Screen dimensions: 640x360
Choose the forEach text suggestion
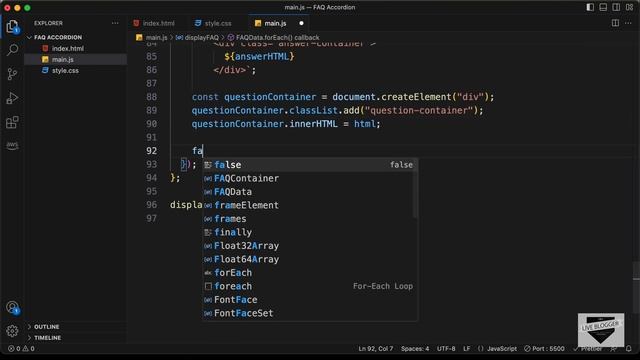tap(310, 273)
